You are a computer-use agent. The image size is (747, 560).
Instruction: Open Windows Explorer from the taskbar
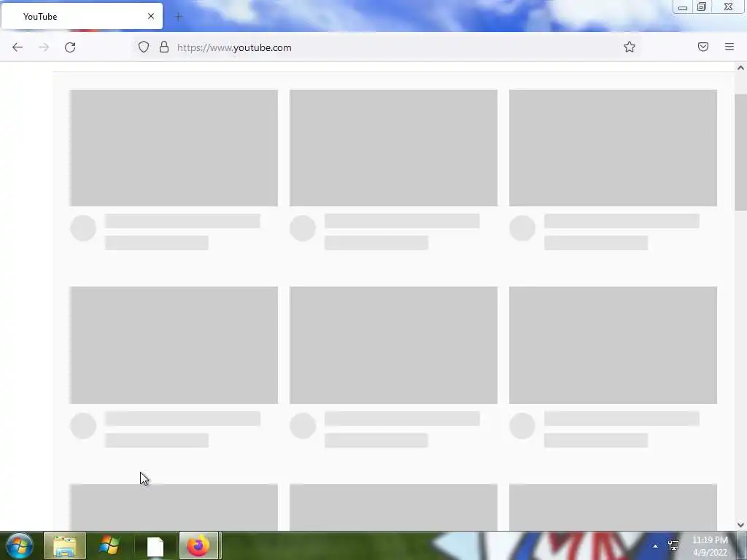tap(65, 545)
